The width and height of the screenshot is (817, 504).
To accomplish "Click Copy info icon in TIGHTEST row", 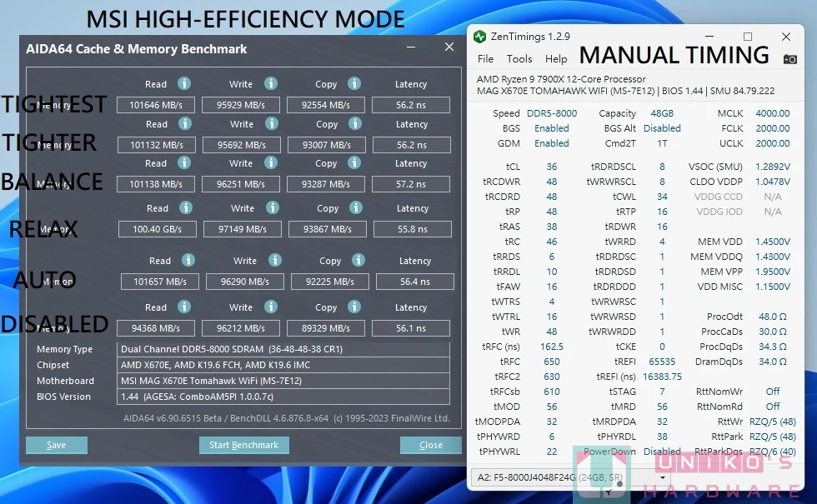I will coord(354,83).
